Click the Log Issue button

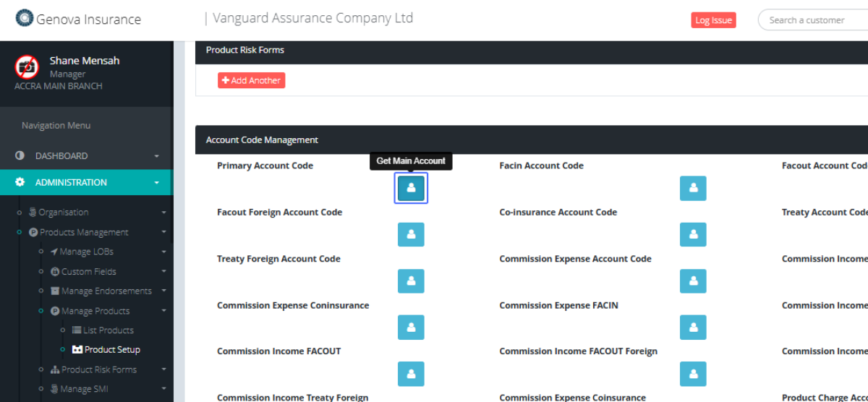[x=713, y=20]
